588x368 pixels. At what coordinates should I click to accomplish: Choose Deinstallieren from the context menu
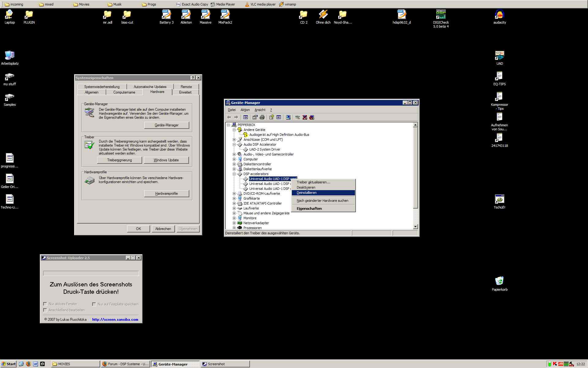pos(323,193)
